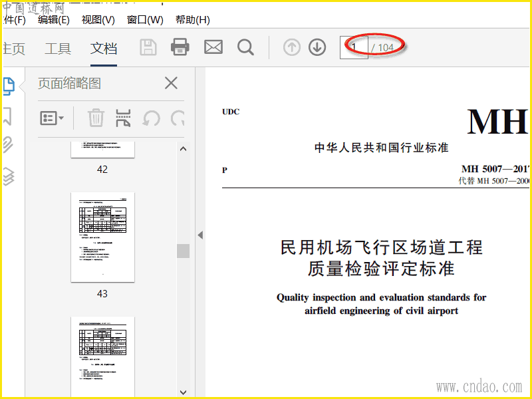Click thumbnail scrollbar down arrow
Image resolution: width=532 pixels, height=399 pixels.
click(184, 392)
